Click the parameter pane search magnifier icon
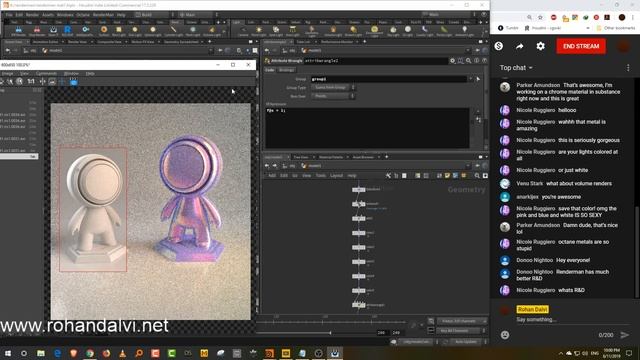Screen dimensions: 640x360 [x=469, y=60]
